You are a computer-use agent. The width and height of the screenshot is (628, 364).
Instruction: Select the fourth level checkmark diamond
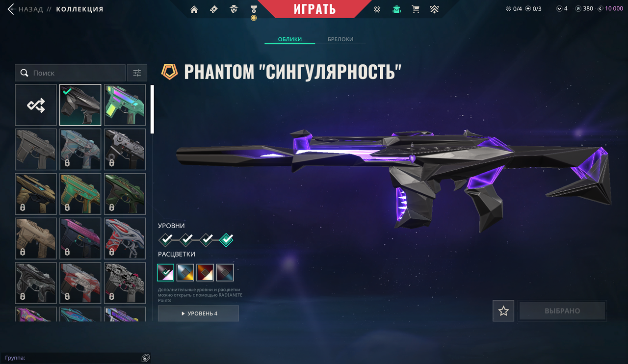[226, 239]
